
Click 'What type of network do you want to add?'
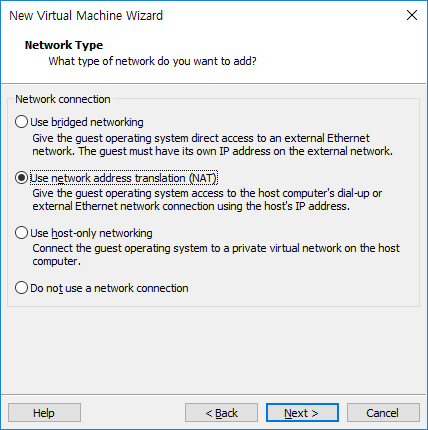pyautogui.click(x=153, y=61)
